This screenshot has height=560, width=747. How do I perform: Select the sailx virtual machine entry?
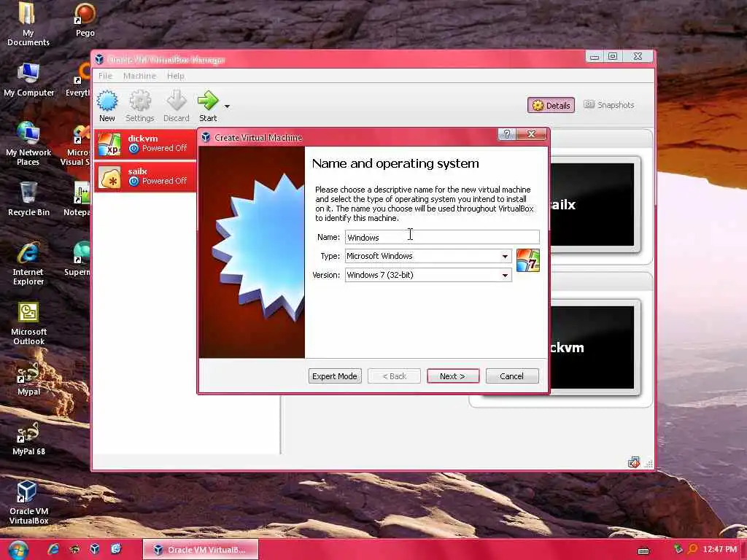point(145,176)
